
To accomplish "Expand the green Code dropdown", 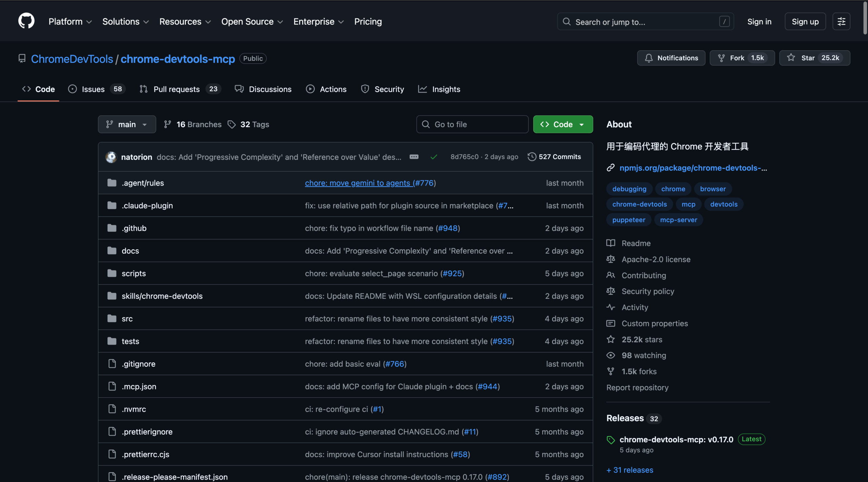I will (563, 124).
